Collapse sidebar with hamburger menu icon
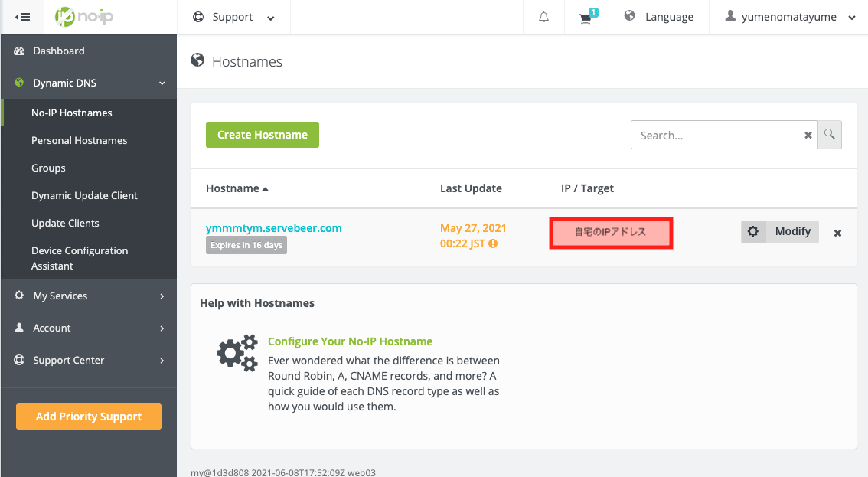The height and width of the screenshot is (477, 868). coord(23,17)
